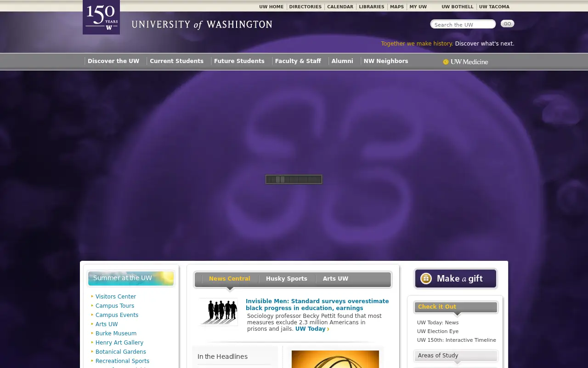Open the Faculty & Staff menu
The width and height of the screenshot is (588, 368).
point(298,61)
